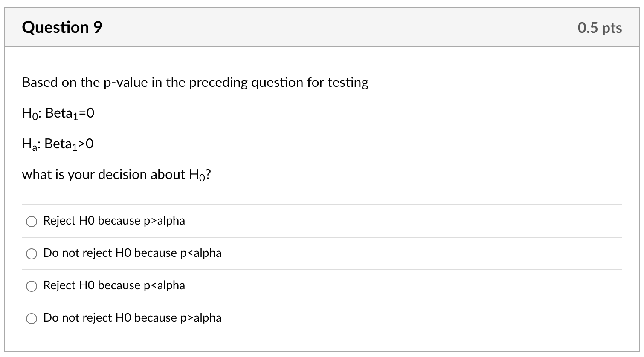Click the H0: Beta1=0 hypothesis line
644x357 pixels.
(58, 113)
